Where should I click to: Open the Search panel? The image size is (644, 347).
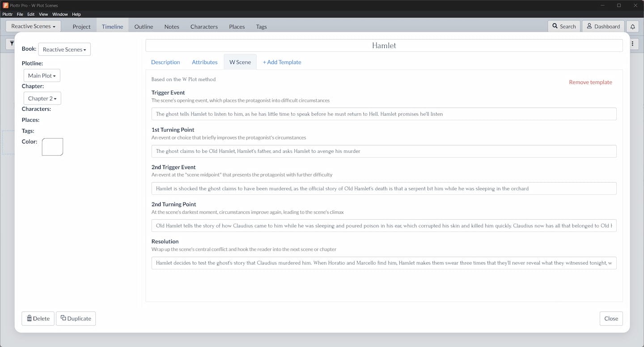[564, 26]
